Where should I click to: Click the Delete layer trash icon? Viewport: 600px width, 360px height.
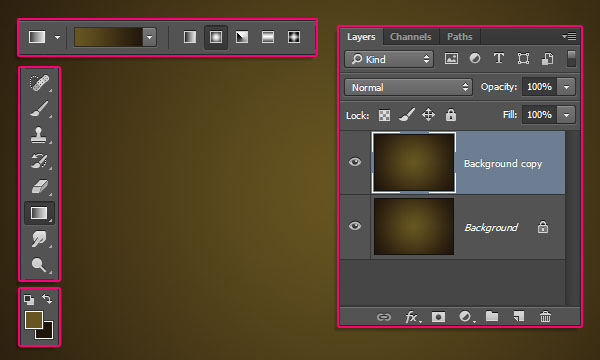[545, 317]
